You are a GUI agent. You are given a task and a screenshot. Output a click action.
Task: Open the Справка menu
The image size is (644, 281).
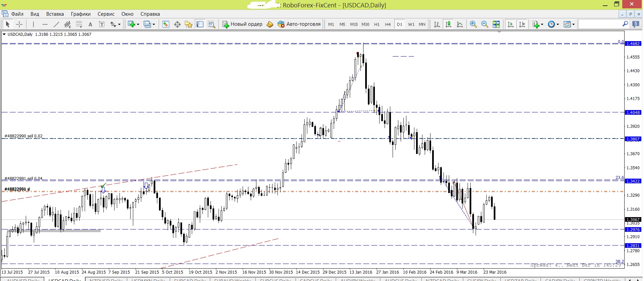coord(150,14)
